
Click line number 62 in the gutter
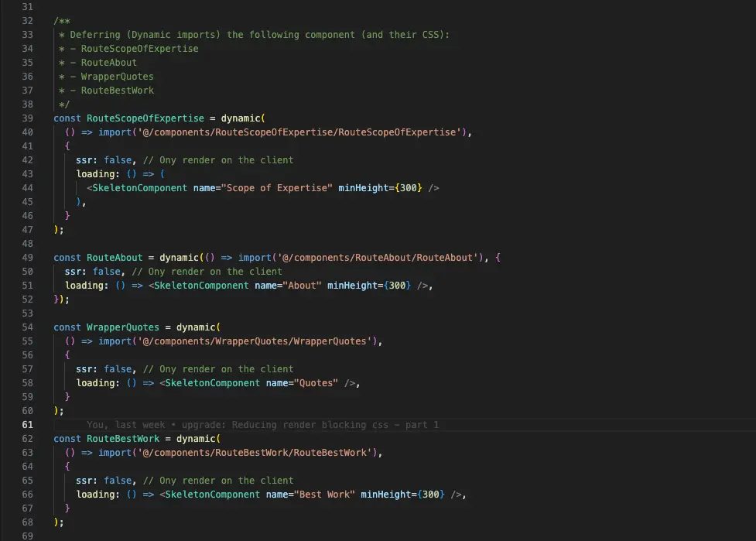point(28,439)
